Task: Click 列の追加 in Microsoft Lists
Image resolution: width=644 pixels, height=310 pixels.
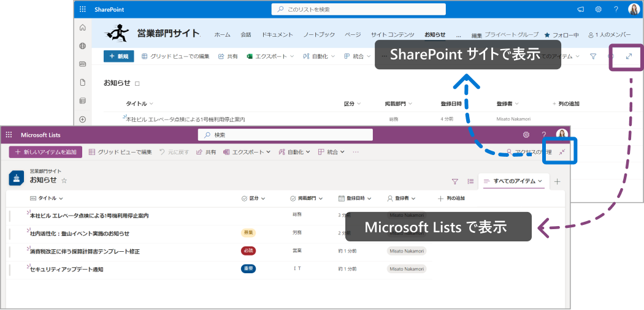Action: pyautogui.click(x=451, y=198)
